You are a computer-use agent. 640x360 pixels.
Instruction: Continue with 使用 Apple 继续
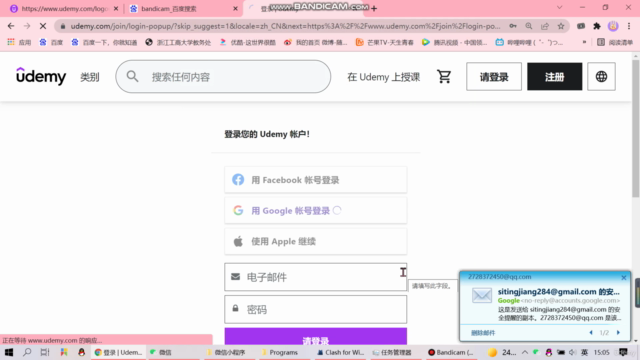(316, 241)
